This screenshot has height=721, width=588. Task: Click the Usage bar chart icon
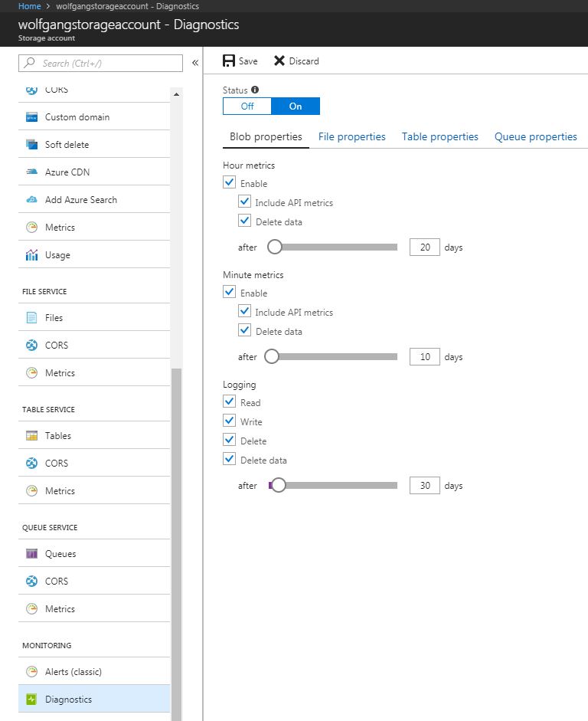click(31, 254)
